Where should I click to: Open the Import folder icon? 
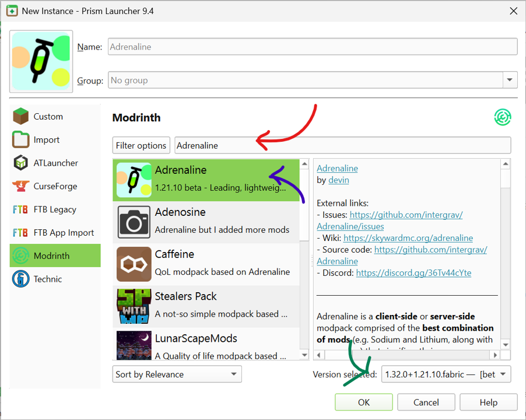click(x=21, y=140)
